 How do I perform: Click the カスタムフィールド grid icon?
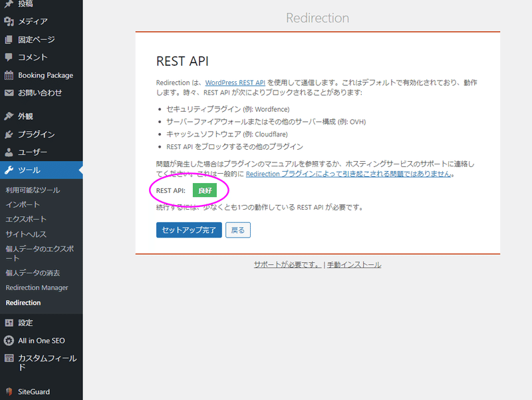pyautogui.click(x=9, y=358)
